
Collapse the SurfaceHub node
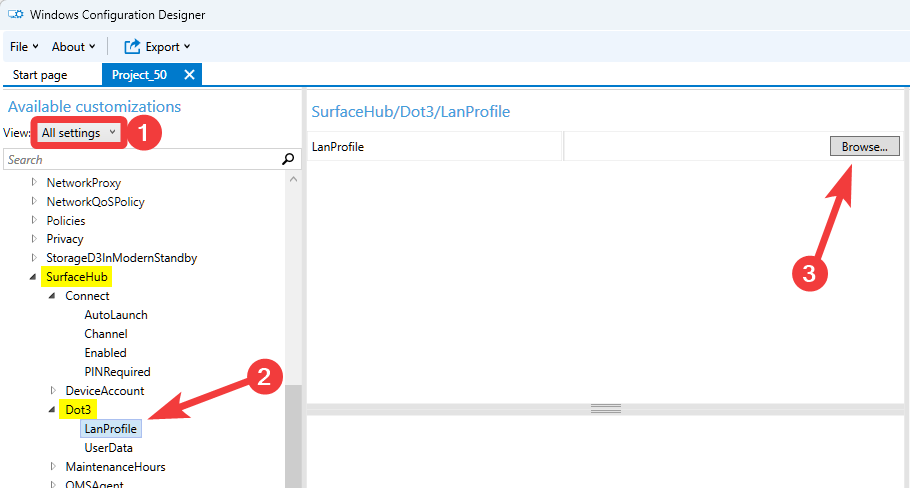(33, 277)
